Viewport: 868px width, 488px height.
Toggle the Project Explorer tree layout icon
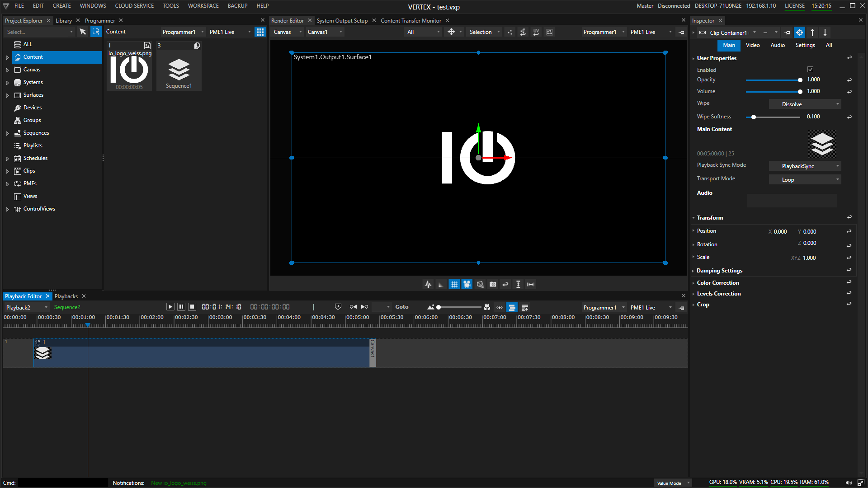pyautogui.click(x=96, y=32)
